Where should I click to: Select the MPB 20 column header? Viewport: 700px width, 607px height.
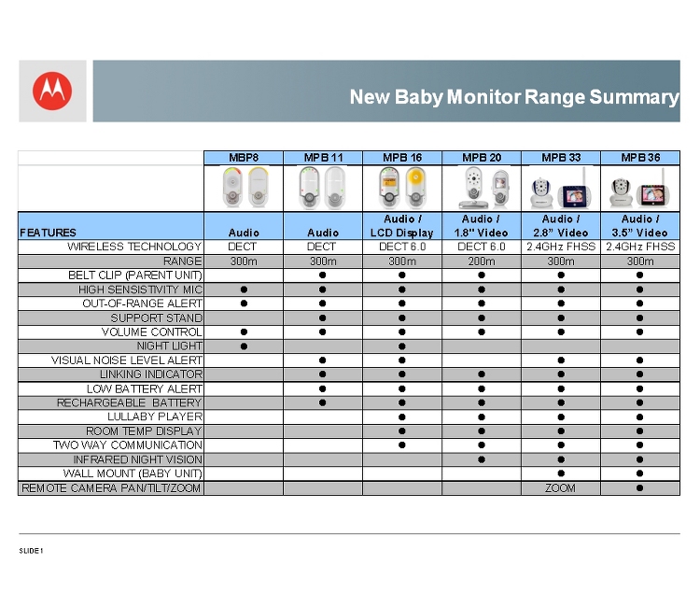[482, 158]
